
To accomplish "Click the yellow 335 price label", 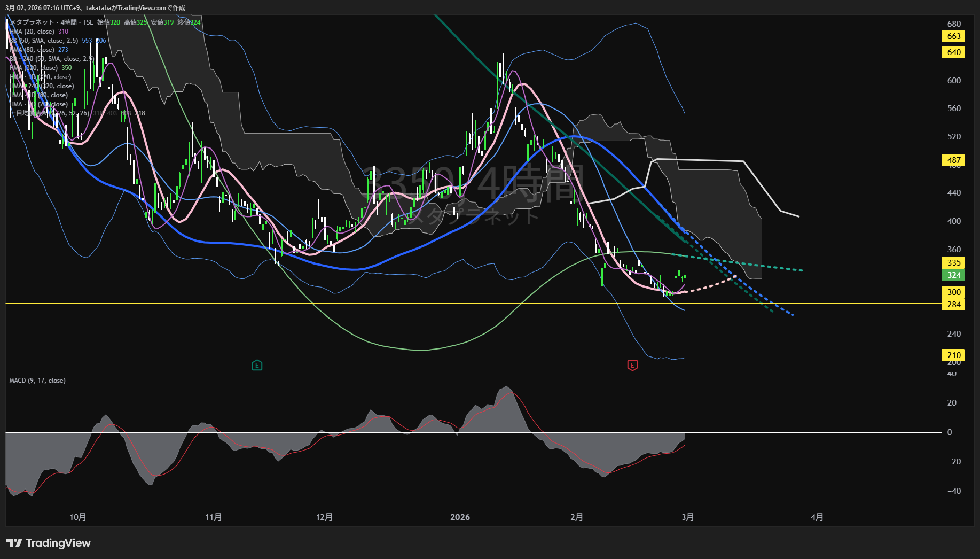I will pyautogui.click(x=954, y=263).
